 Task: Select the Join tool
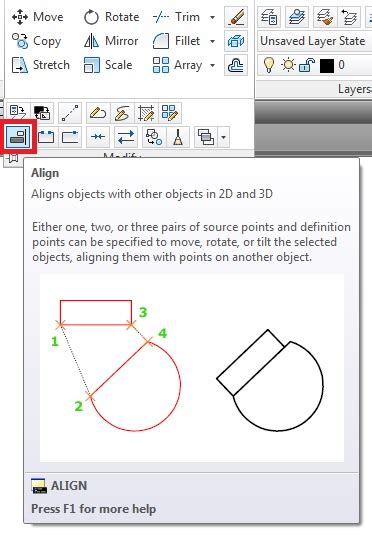coord(98,137)
